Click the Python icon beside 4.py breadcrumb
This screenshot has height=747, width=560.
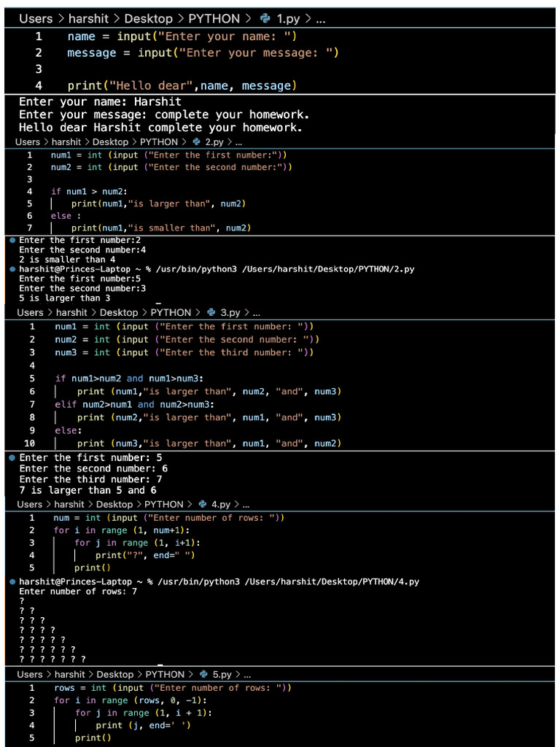[203, 505]
